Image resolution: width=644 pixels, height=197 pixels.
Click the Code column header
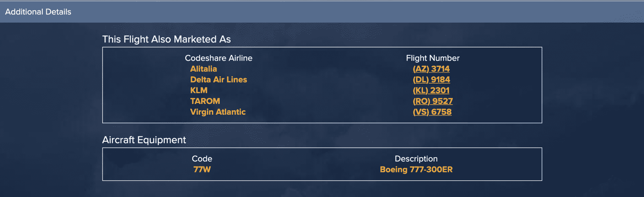[x=202, y=159]
